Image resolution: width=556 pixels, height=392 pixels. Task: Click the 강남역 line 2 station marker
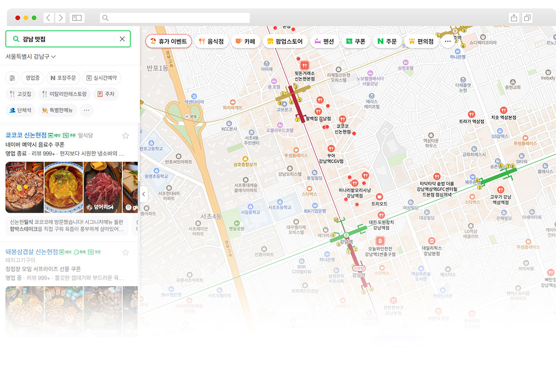pyautogui.click(x=346, y=235)
